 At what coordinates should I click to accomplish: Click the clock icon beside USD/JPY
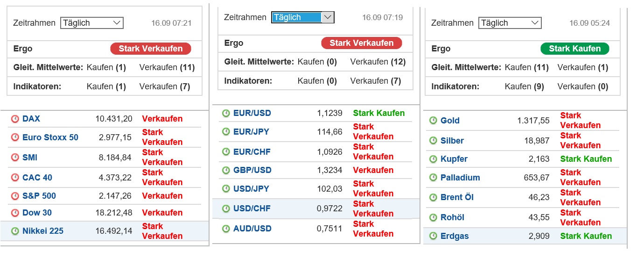pos(226,189)
